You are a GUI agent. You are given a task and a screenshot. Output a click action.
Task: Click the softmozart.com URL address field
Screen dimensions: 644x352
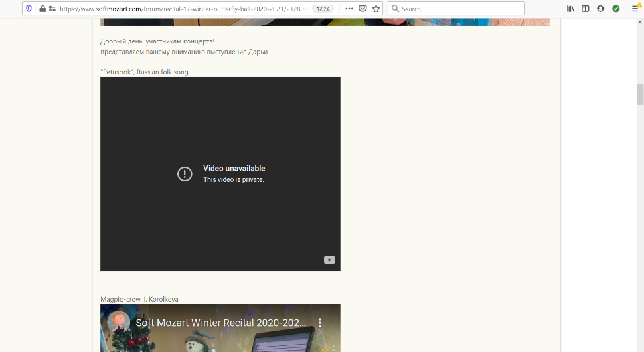[x=183, y=9]
